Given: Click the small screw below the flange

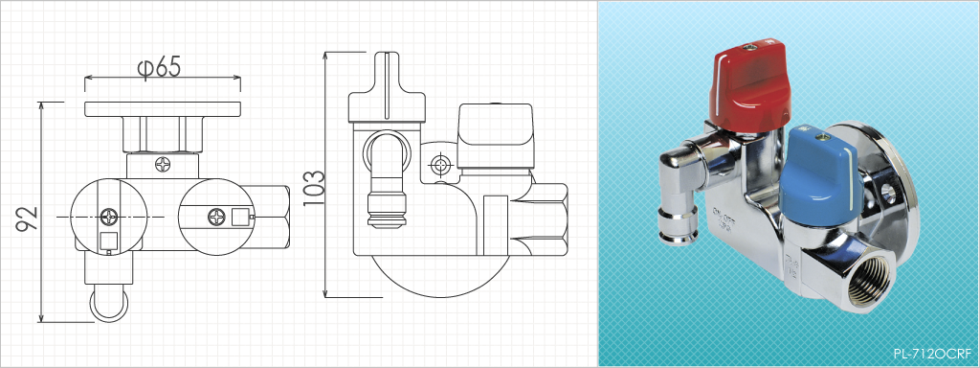Looking at the screenshot, I should click(x=163, y=165).
